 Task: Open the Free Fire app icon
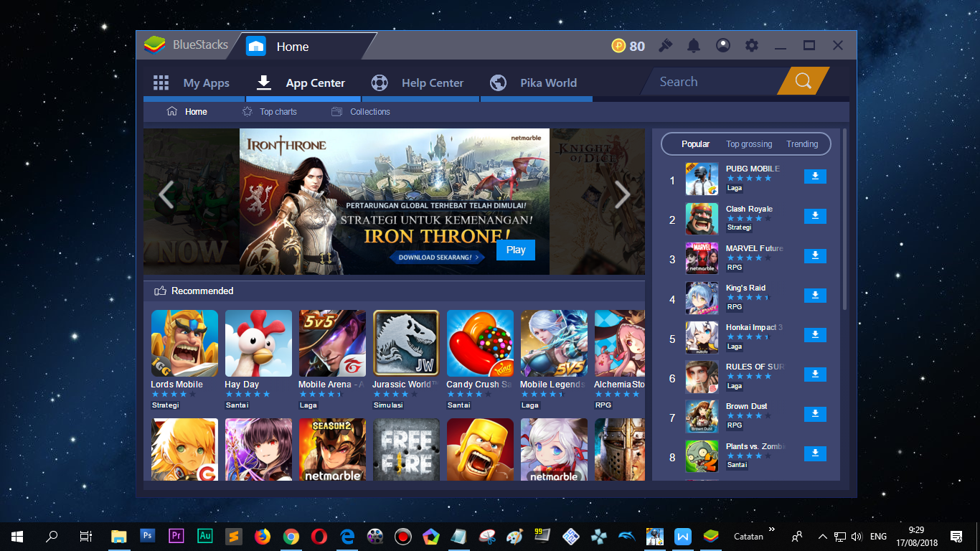(x=406, y=449)
